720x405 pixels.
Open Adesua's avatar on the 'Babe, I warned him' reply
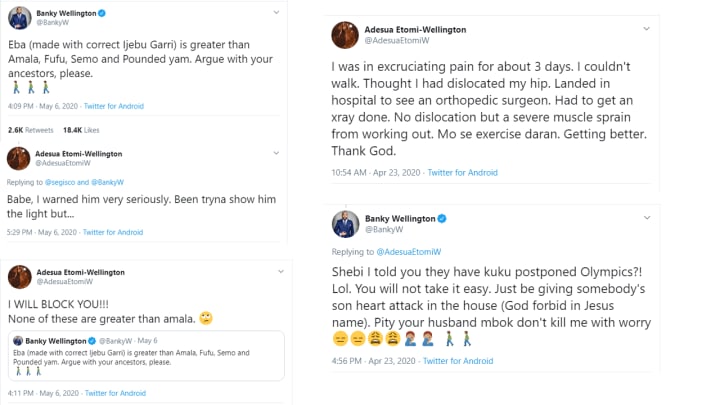[19, 158]
